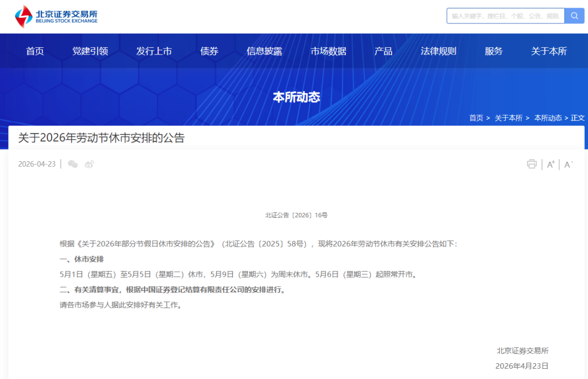Share article via WeChat icon

(x=73, y=164)
